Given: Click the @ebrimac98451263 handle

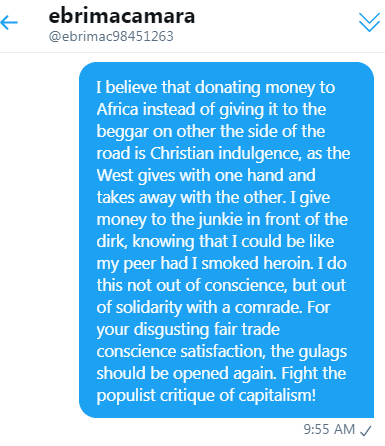Looking at the screenshot, I should 111,36.
